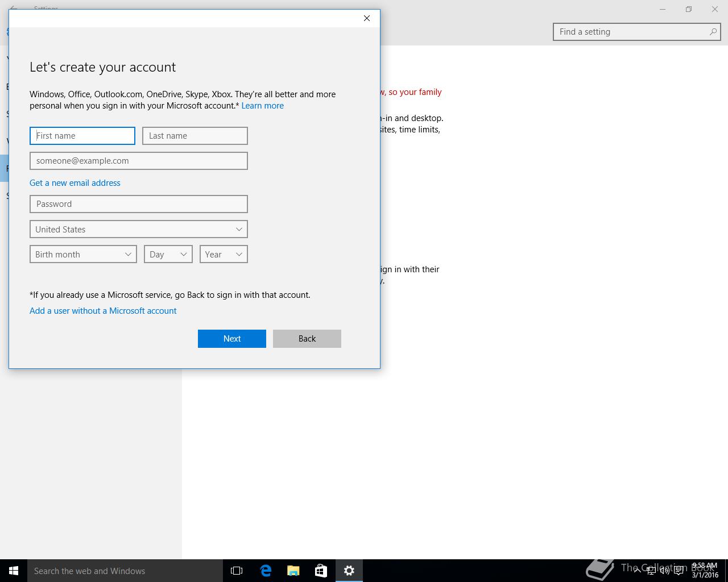Screen dimensions: 728x582
Task: Click the Find a setting search box
Action: coord(636,32)
